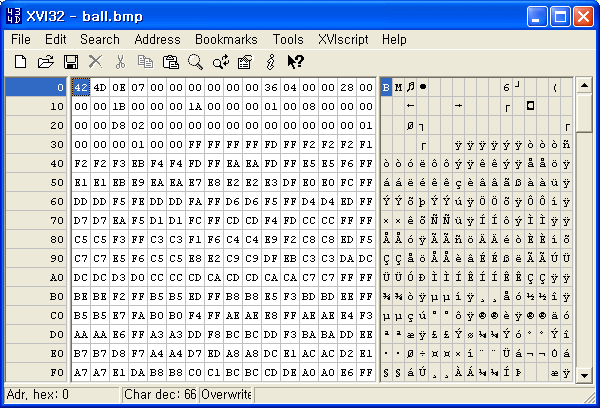Image resolution: width=600 pixels, height=408 pixels.
Task: Open the Search menu
Action: click(100, 39)
